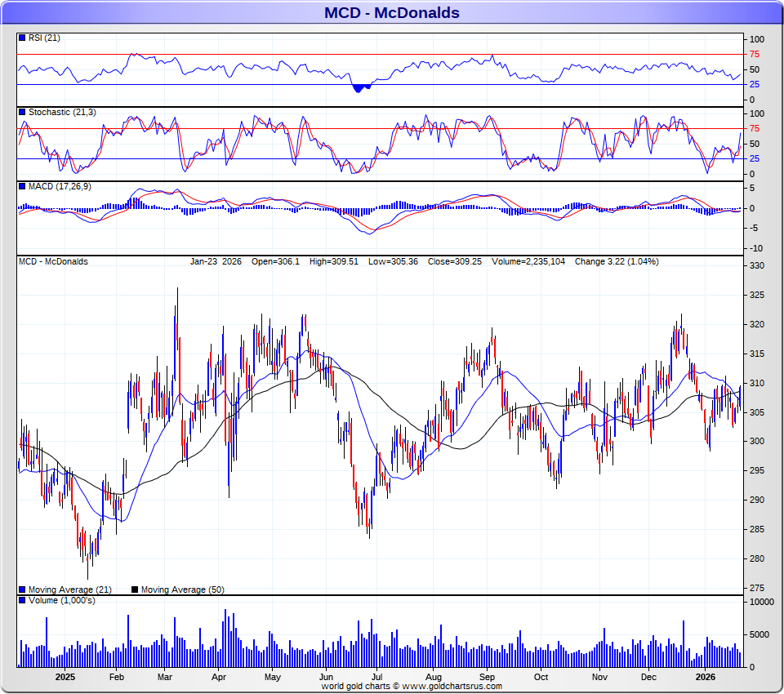Click the Jan-23 2026 date label
784x694 pixels.
[216, 261]
